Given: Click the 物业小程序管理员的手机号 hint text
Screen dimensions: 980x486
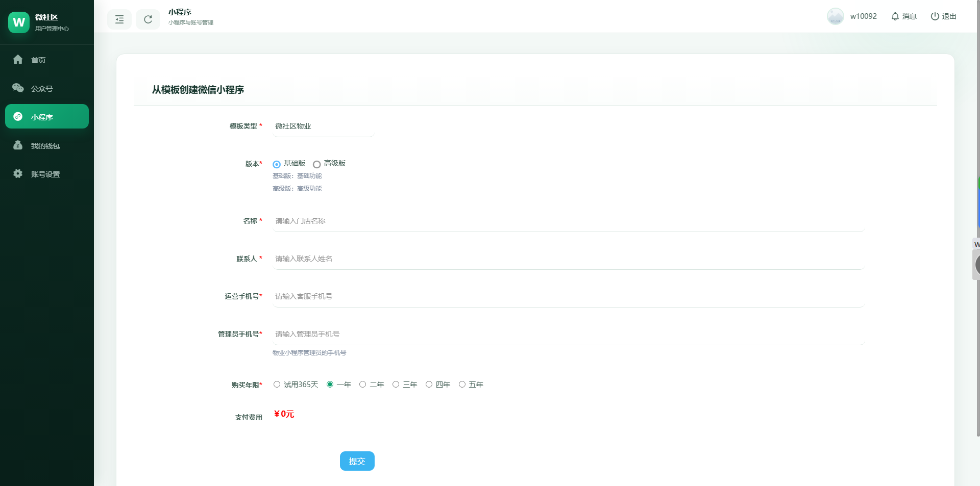Looking at the screenshot, I should point(309,353).
